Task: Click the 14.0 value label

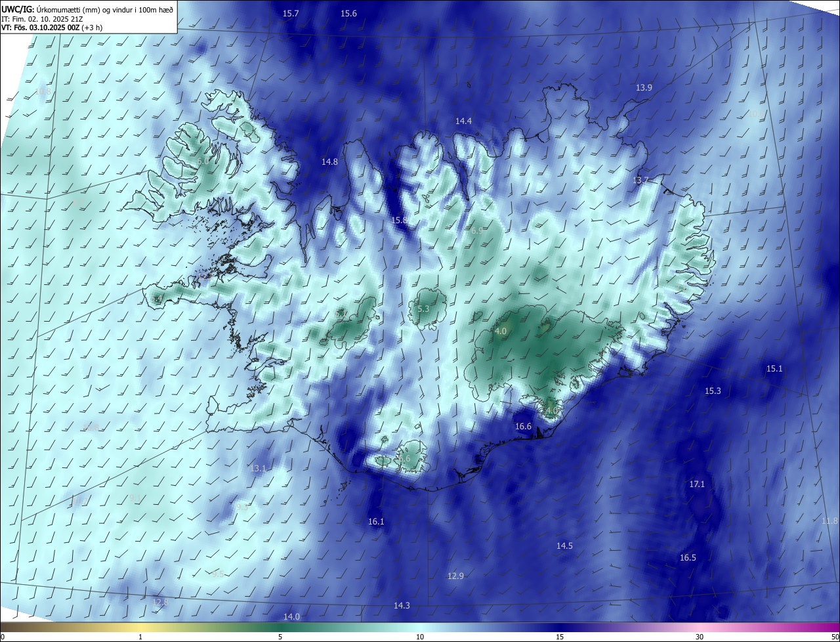Action: click(291, 617)
